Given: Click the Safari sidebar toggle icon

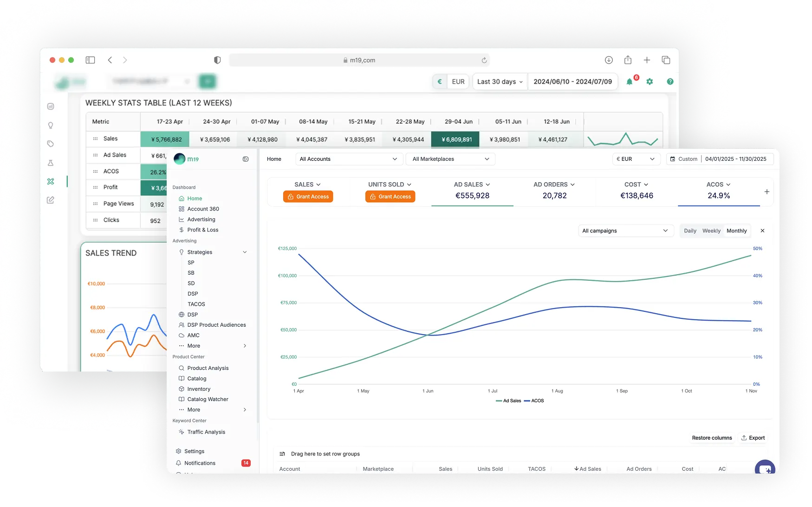Looking at the screenshot, I should tap(90, 60).
